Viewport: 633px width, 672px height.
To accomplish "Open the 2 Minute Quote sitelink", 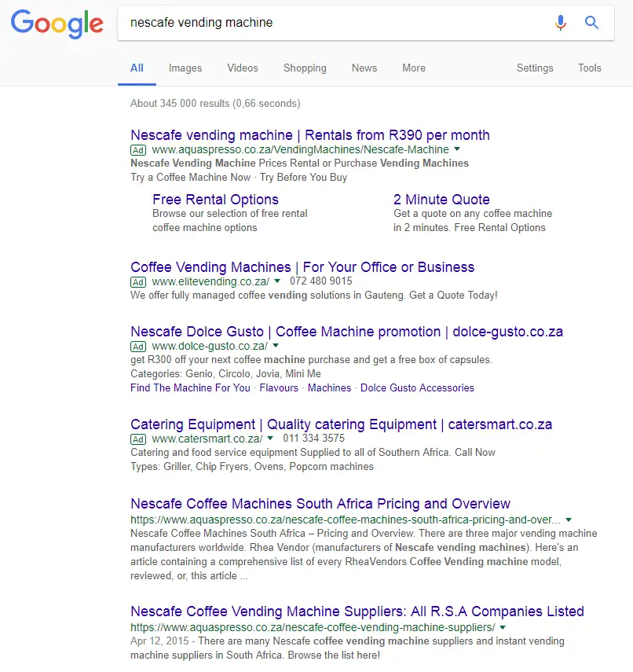I will click(441, 200).
